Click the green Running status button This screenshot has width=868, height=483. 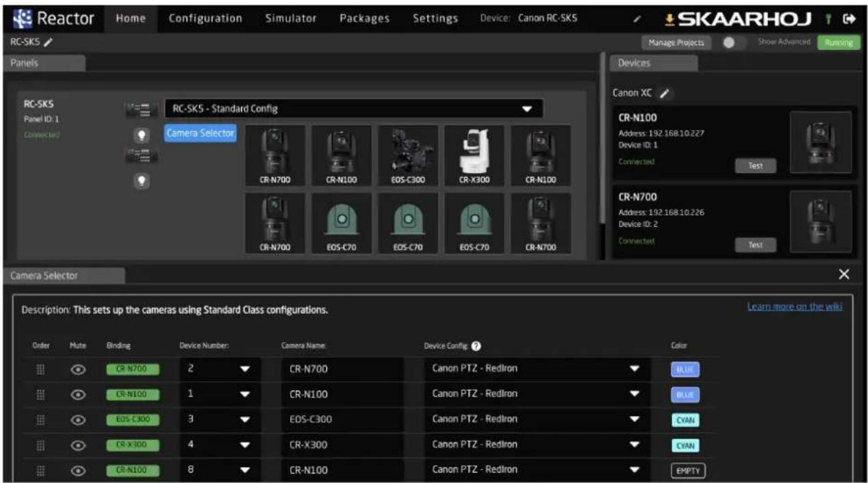point(839,42)
